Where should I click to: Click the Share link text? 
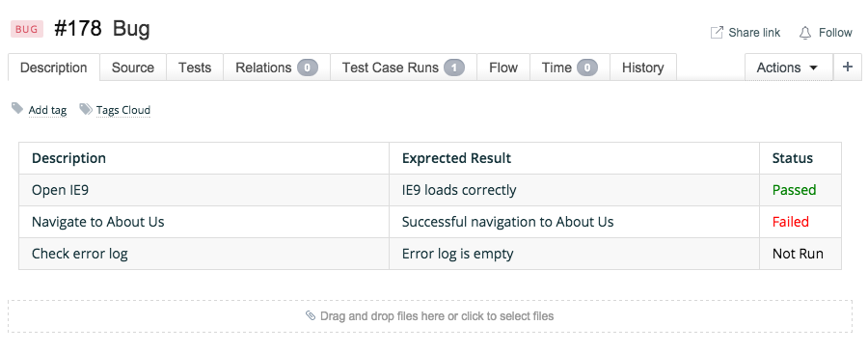pyautogui.click(x=754, y=33)
